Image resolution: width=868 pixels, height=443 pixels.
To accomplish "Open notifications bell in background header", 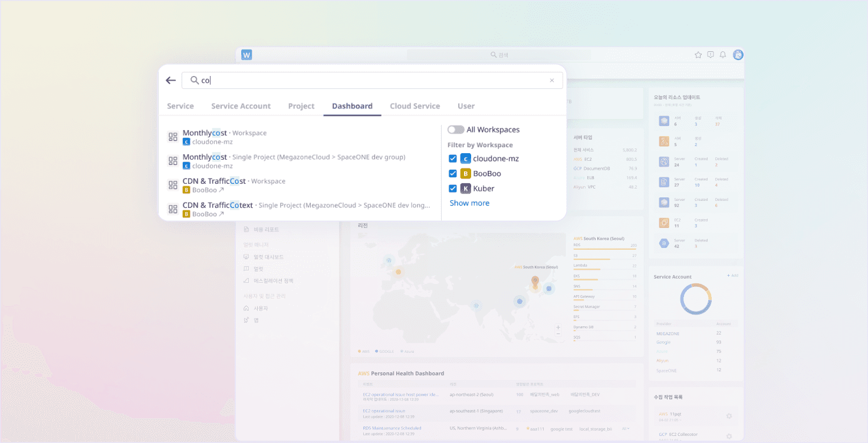I will (723, 55).
